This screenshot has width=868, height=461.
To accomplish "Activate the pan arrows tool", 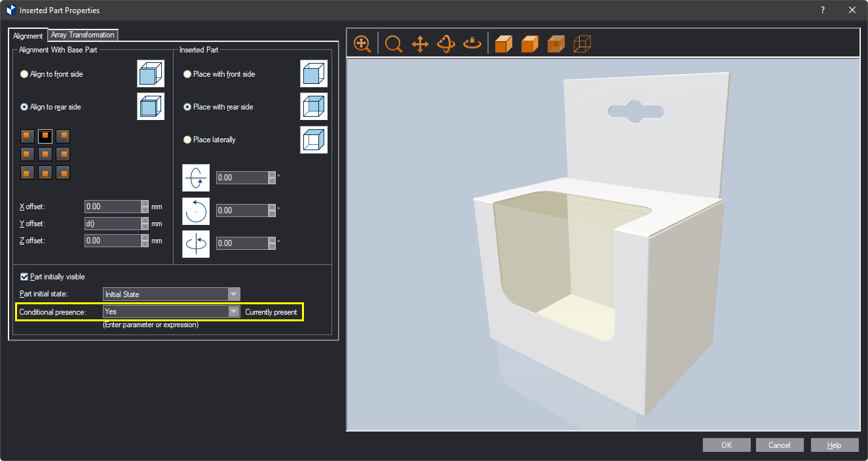I will [x=419, y=44].
